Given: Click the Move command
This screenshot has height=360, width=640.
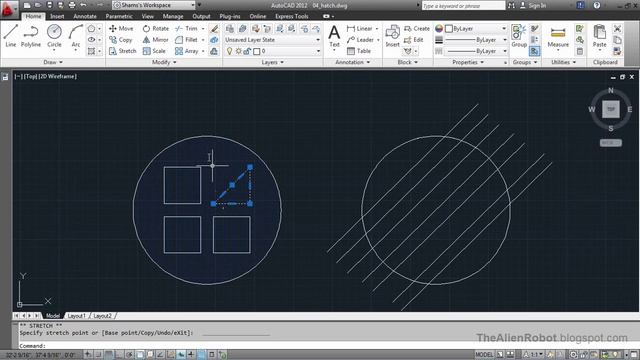Looking at the screenshot, I should (x=121, y=29).
